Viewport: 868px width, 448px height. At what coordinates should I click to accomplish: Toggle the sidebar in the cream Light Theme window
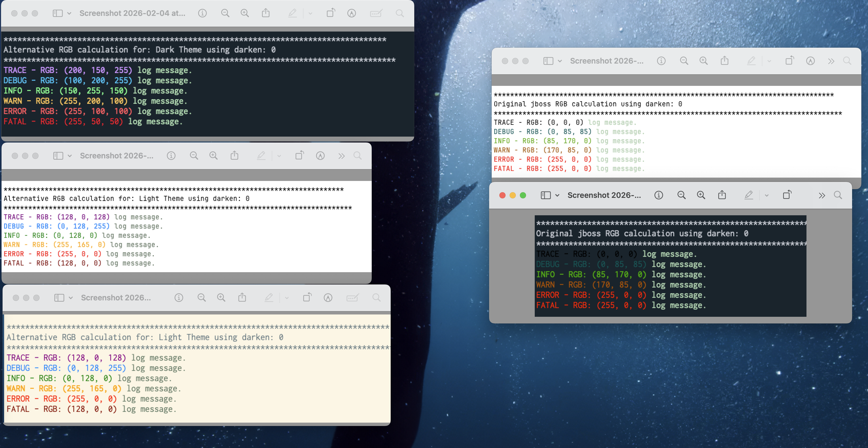point(59,298)
